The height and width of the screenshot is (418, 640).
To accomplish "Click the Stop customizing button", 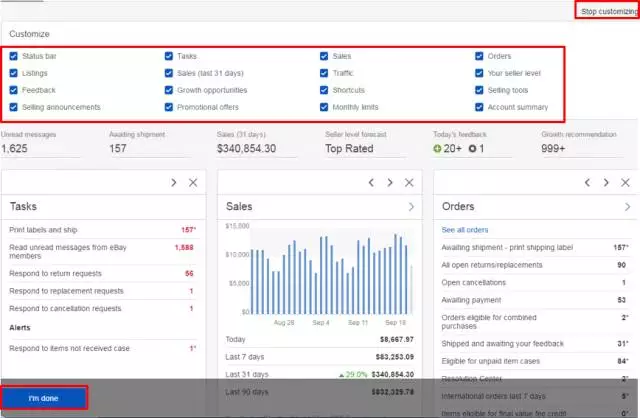I will 608,11.
